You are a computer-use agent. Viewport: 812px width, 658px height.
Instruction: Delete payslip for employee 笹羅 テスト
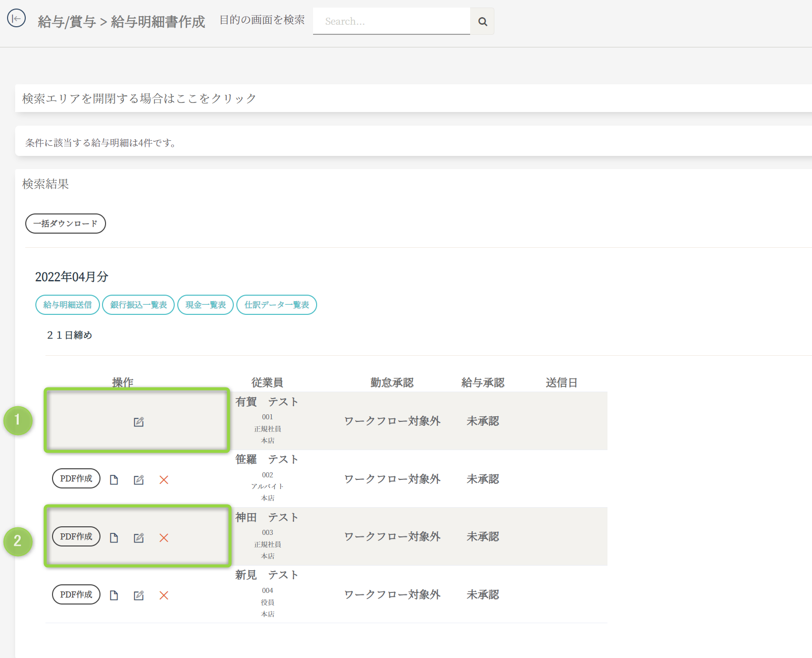click(164, 480)
